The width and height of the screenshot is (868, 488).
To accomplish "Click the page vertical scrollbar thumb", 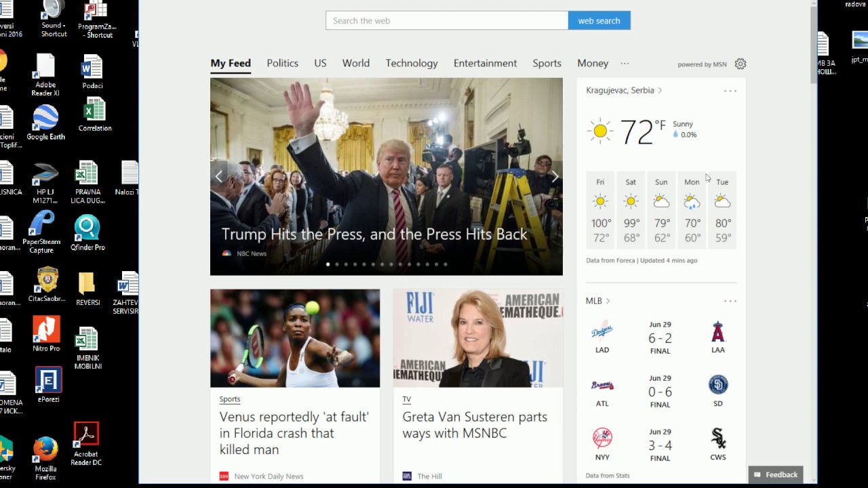I will (814, 45).
